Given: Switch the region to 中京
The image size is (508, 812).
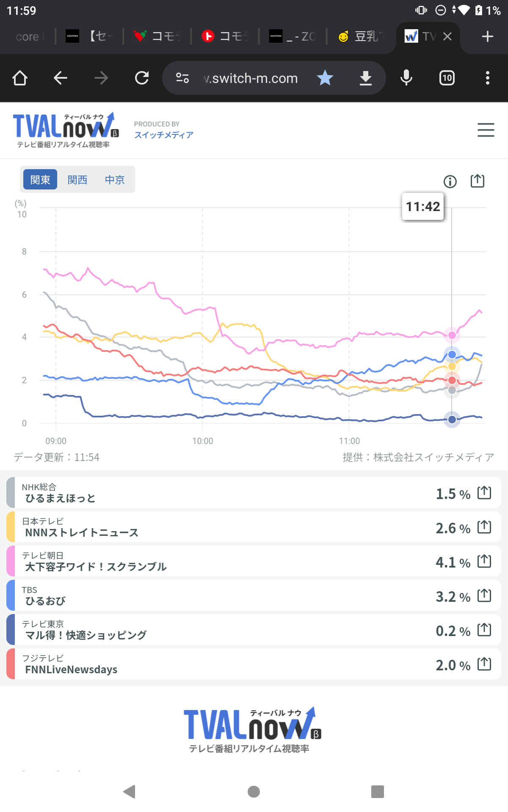Looking at the screenshot, I should [x=115, y=180].
